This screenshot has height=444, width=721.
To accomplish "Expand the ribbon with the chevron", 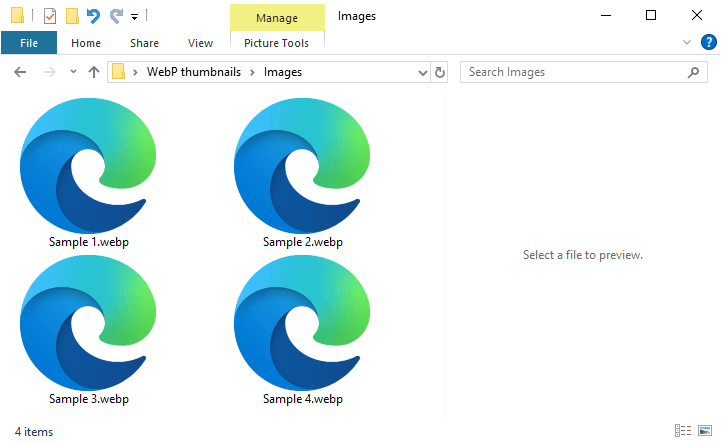I will (687, 42).
